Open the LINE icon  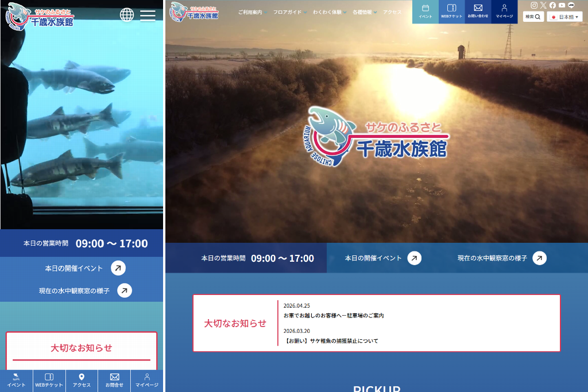(571, 5)
